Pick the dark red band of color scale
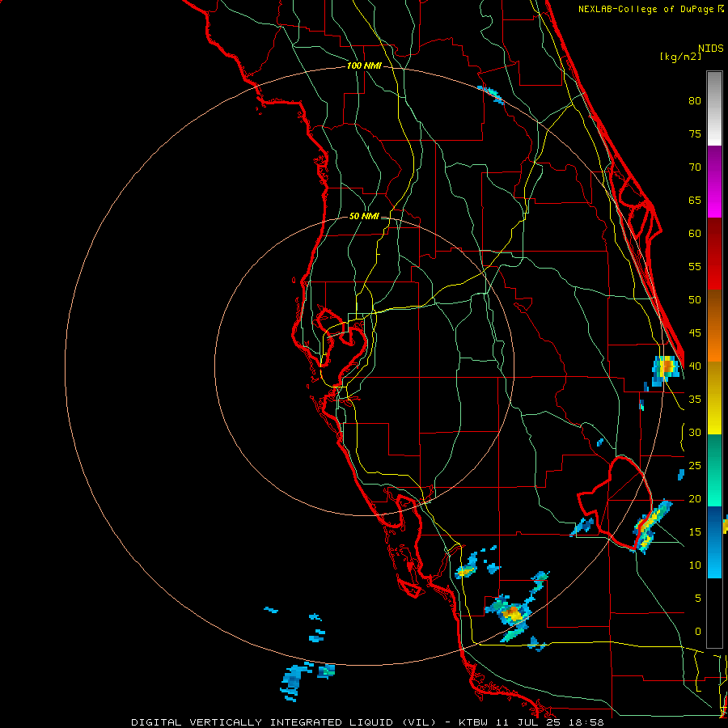 [x=714, y=254]
